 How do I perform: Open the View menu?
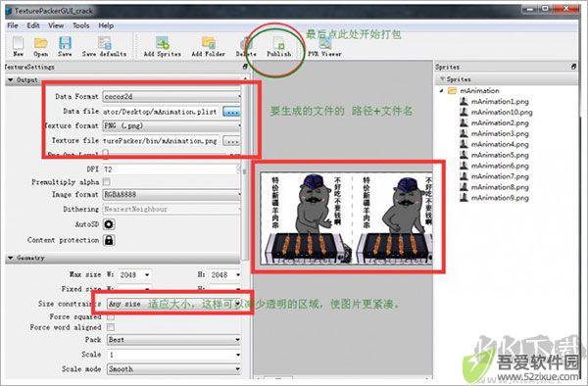click(x=56, y=25)
